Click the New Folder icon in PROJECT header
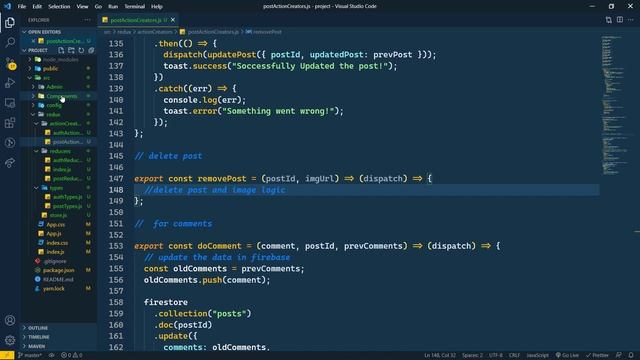The image size is (640, 360). tap(71, 50)
